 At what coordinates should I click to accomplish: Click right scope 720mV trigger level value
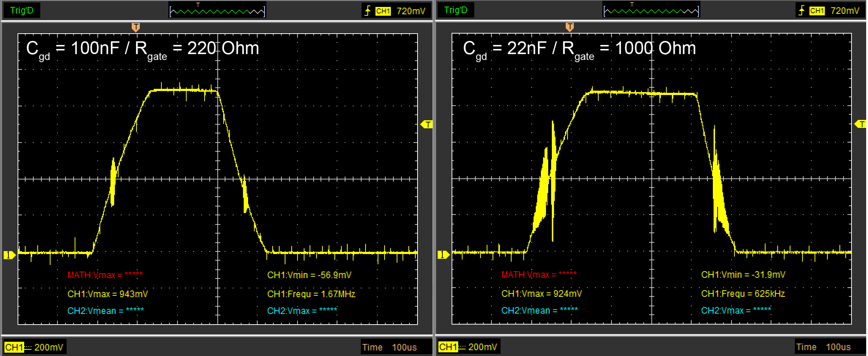(x=845, y=11)
